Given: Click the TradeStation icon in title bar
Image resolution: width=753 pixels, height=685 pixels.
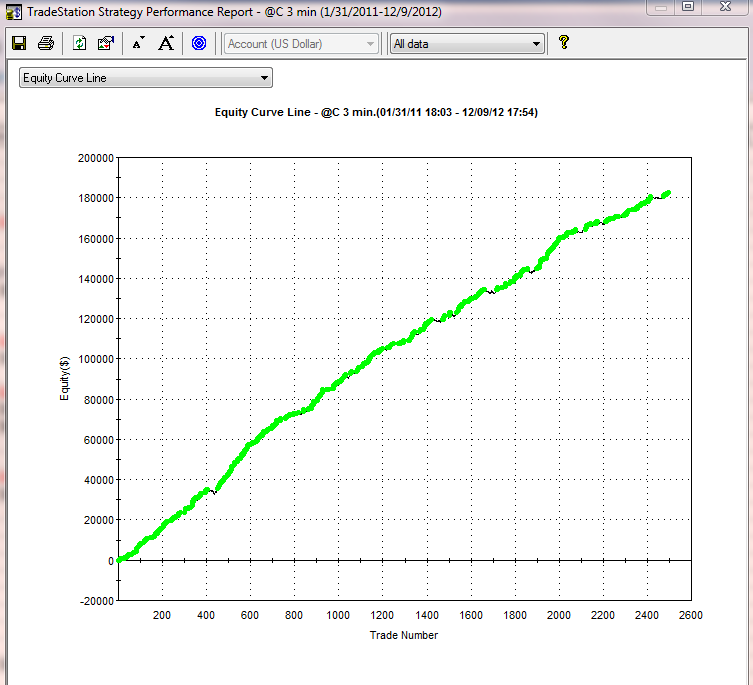Looking at the screenshot, I should [13, 12].
